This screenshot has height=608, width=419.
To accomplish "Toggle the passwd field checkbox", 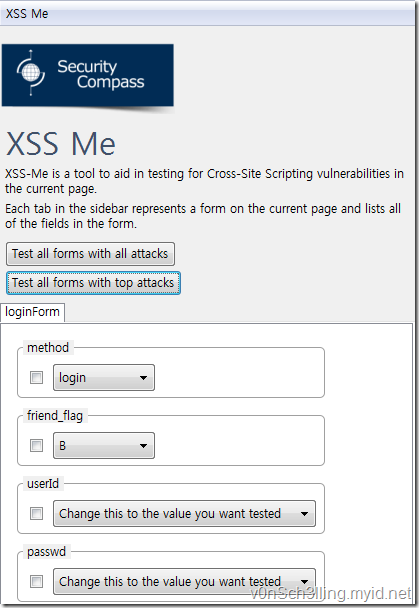I will [x=36, y=581].
